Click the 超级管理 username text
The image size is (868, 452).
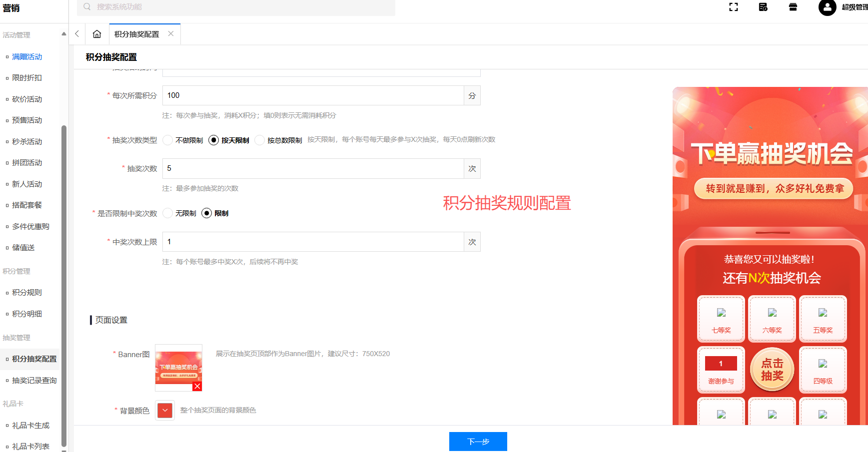click(855, 7)
